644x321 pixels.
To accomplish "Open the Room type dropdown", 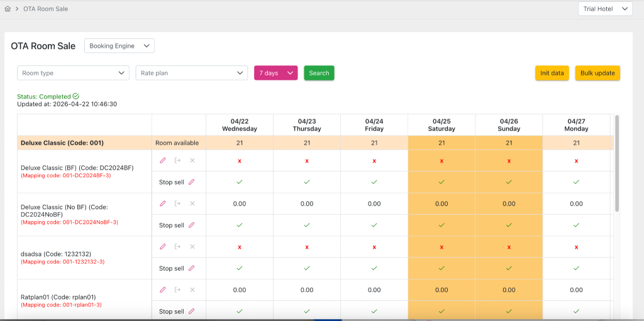I will 73,73.
